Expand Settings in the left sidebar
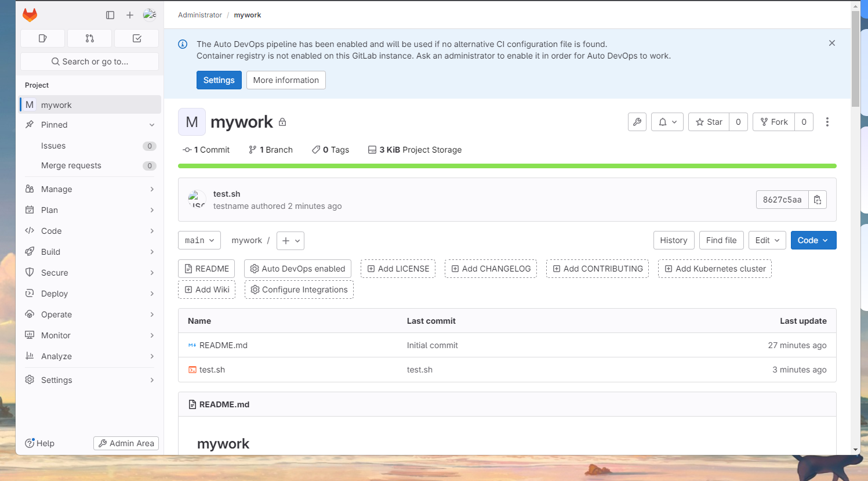The width and height of the screenshot is (868, 481). click(90, 380)
